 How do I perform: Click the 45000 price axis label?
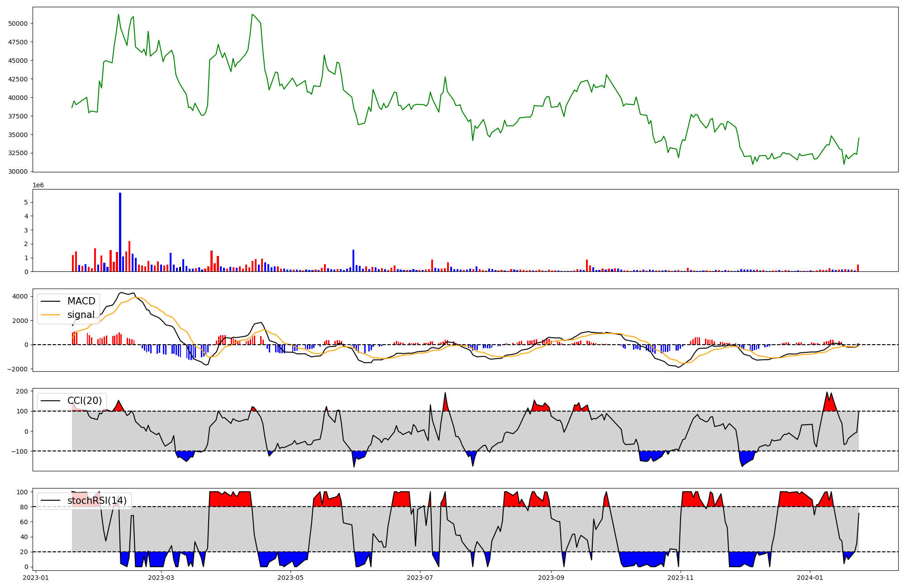(18, 61)
